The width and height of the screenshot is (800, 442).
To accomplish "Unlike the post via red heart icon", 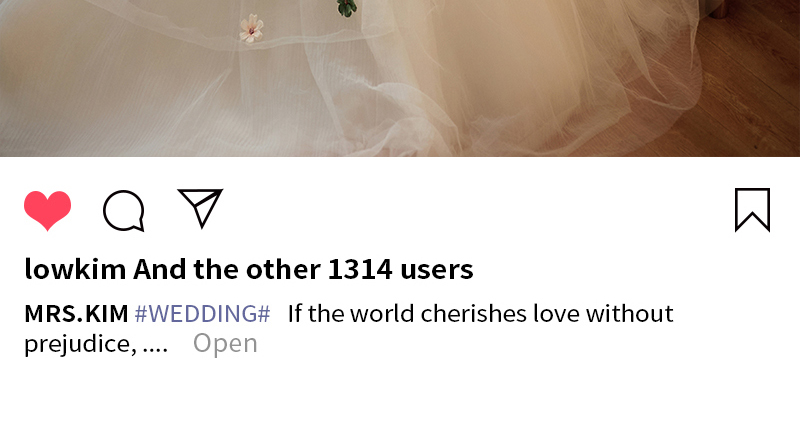I will tap(47, 210).
